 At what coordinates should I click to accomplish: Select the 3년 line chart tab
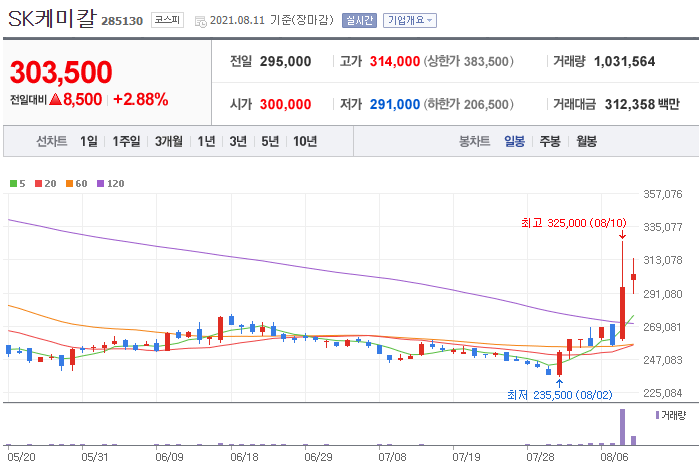pyautogui.click(x=238, y=141)
